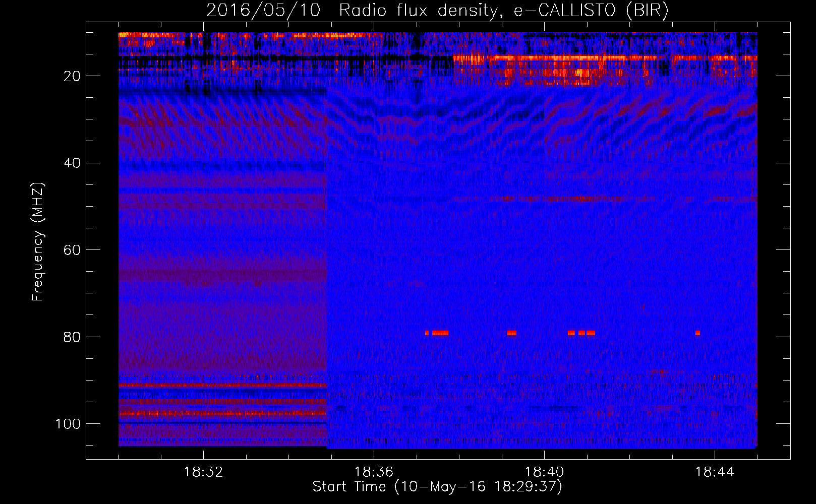816x504 pixels.
Task: Click the 60 frequency tick label
Action: tap(72, 250)
